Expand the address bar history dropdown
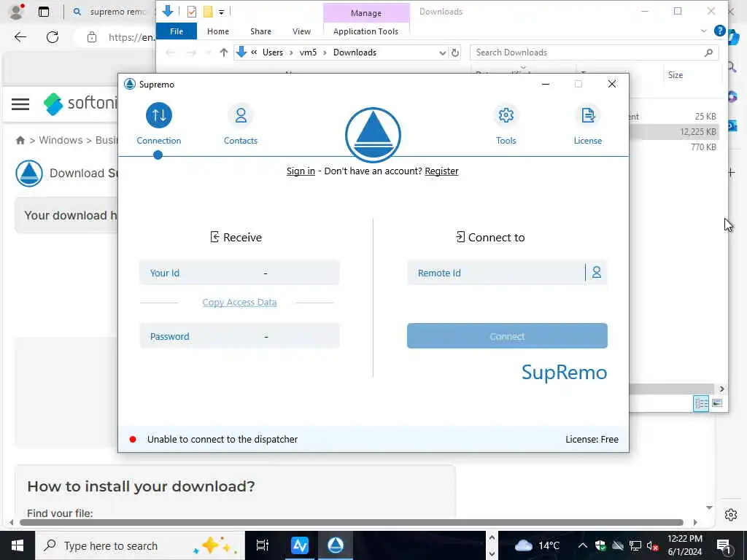747x560 pixels. pyautogui.click(x=442, y=52)
